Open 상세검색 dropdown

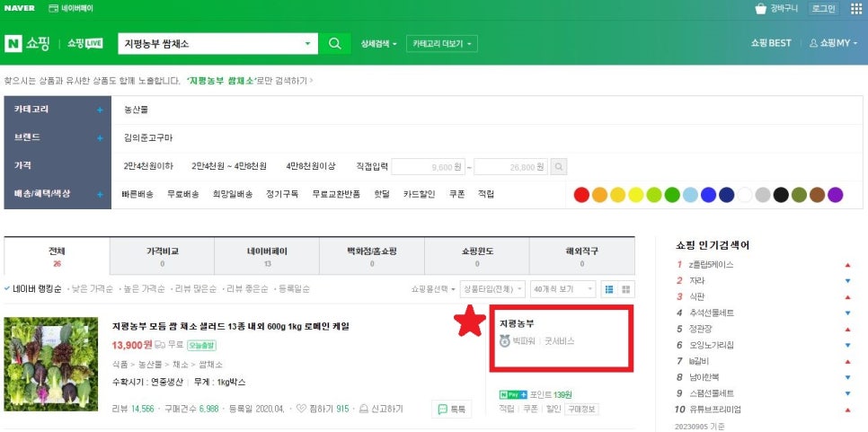coord(378,44)
